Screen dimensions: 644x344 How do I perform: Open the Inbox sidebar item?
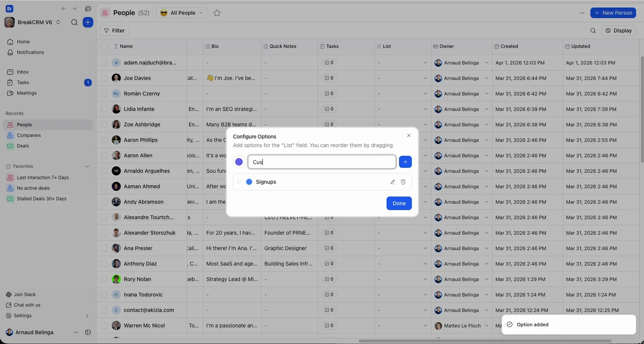tap(23, 72)
